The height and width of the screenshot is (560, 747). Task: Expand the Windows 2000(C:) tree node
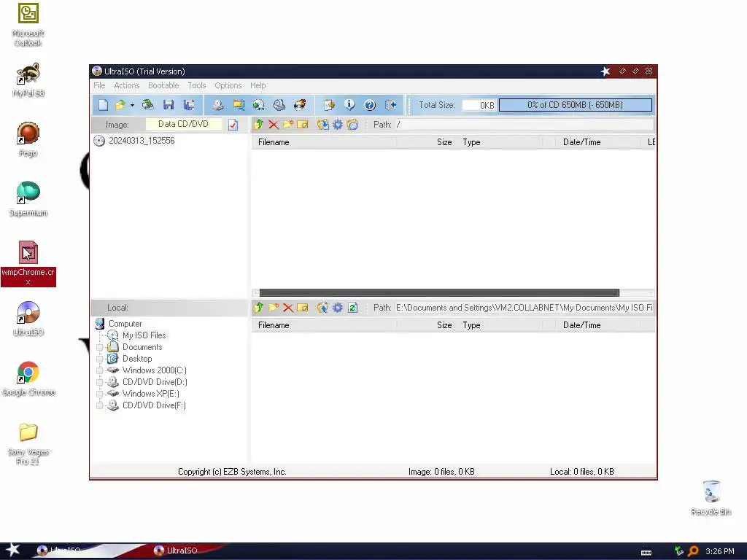click(x=99, y=370)
